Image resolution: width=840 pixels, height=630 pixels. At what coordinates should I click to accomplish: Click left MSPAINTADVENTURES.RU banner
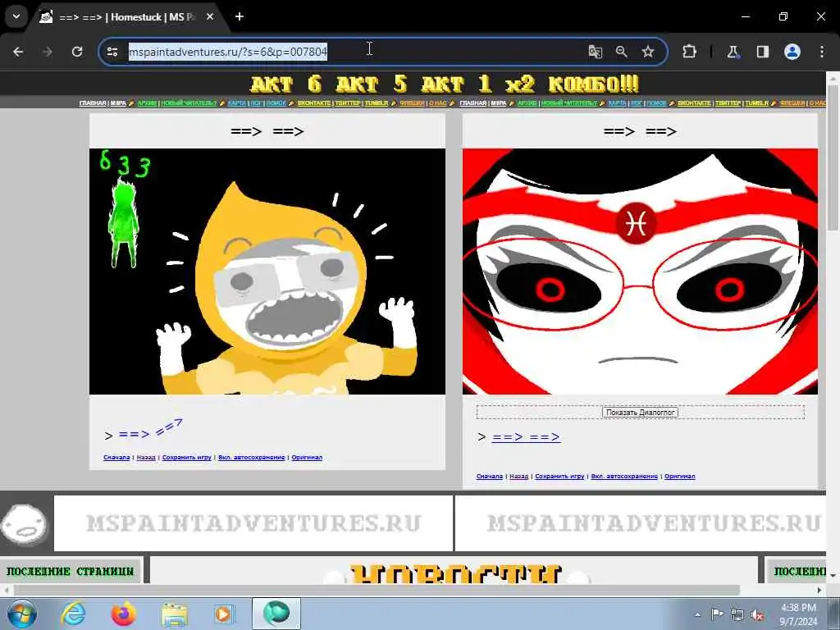253,523
